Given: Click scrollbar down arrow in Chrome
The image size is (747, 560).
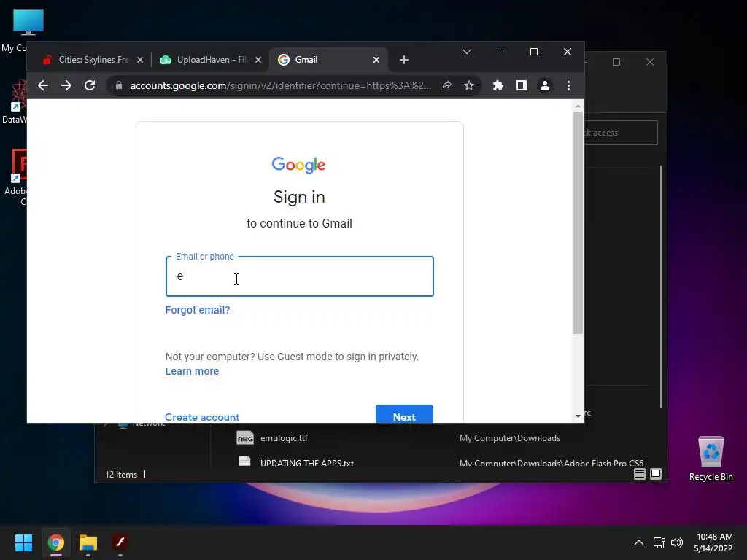Looking at the screenshot, I should point(578,416).
